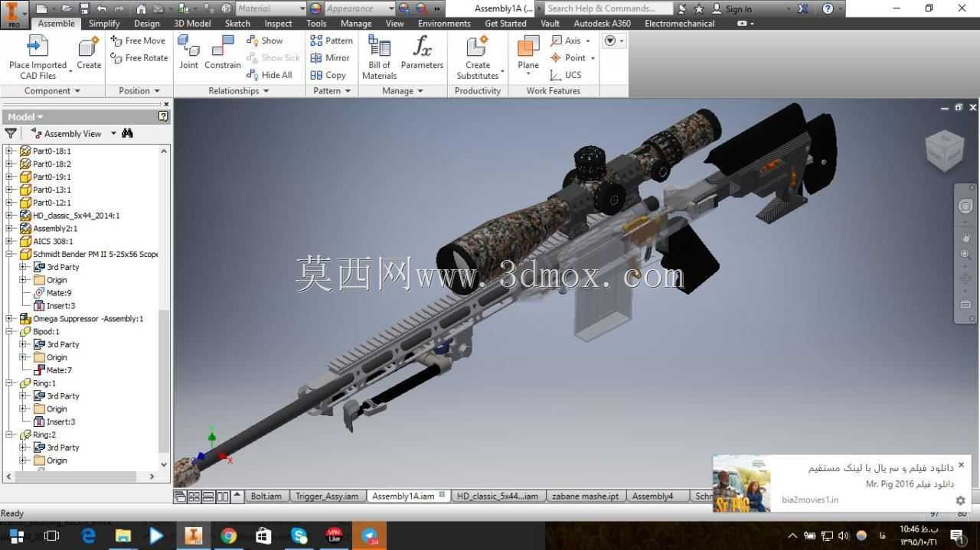Click the Place Imported CAD Files icon
Image resolution: width=980 pixels, height=550 pixels.
[37, 47]
